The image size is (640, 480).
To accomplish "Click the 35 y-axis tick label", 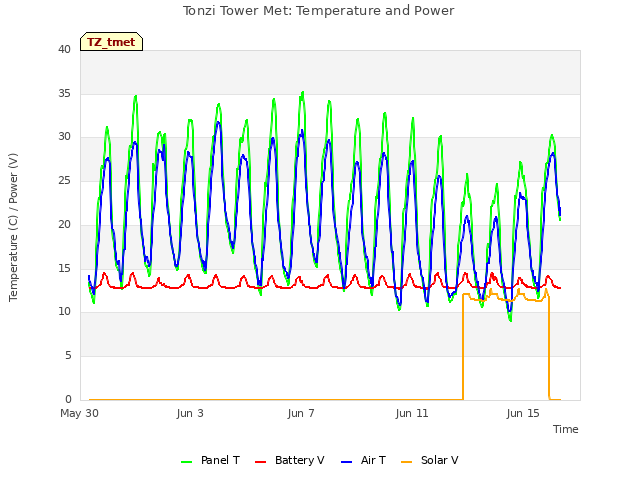I will (64, 93).
